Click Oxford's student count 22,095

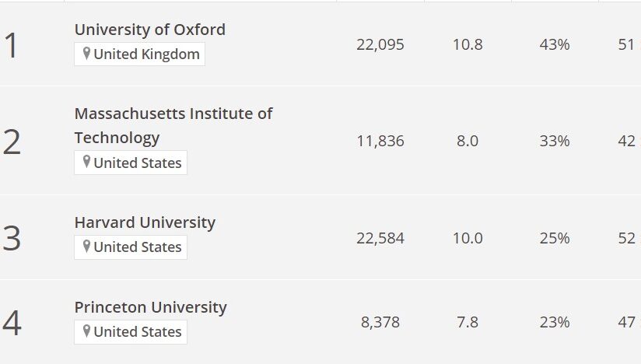(380, 44)
